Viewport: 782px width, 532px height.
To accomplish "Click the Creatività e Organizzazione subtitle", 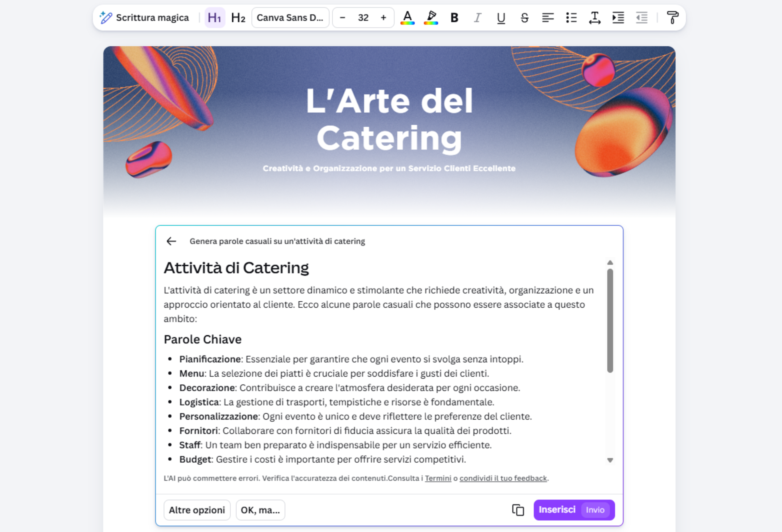I will (389, 168).
